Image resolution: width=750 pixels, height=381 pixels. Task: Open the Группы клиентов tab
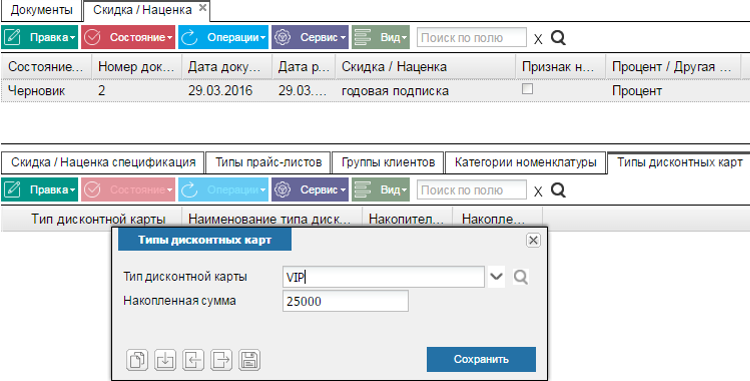(x=388, y=163)
